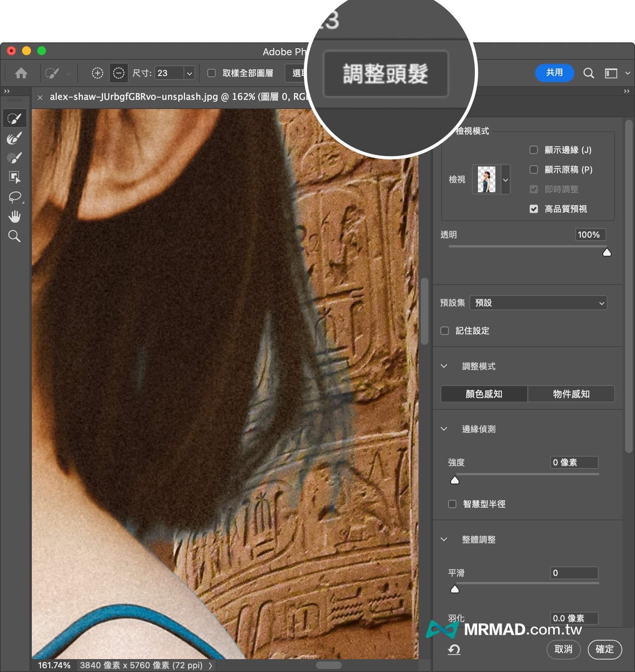Open the Preset dropdown menu

click(538, 303)
